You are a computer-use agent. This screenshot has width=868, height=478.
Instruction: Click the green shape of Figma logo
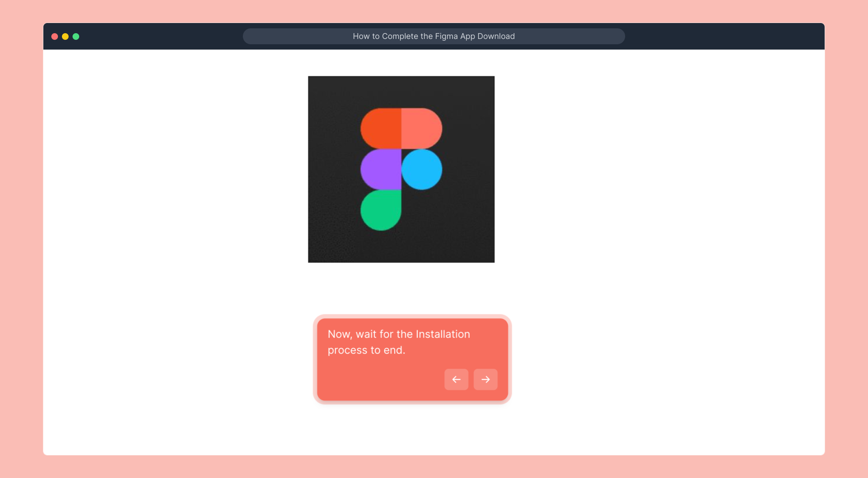380,210
